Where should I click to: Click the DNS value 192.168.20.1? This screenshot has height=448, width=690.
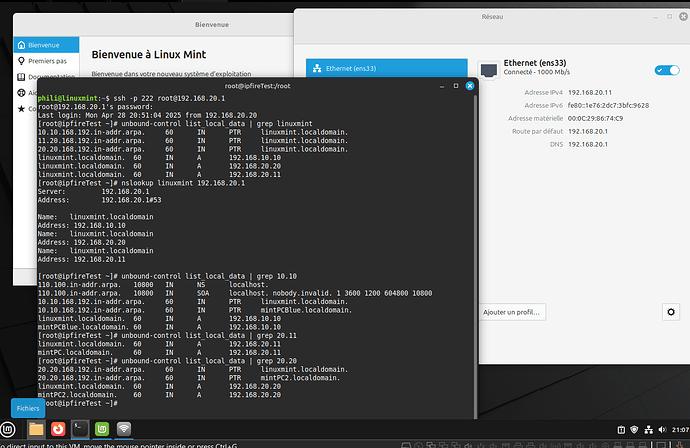coord(587,144)
